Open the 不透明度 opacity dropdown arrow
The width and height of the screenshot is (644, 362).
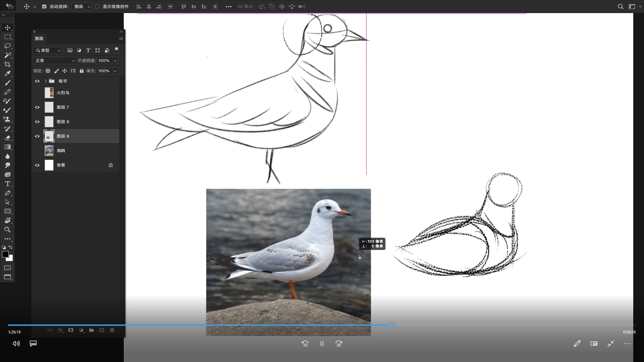pos(115,61)
